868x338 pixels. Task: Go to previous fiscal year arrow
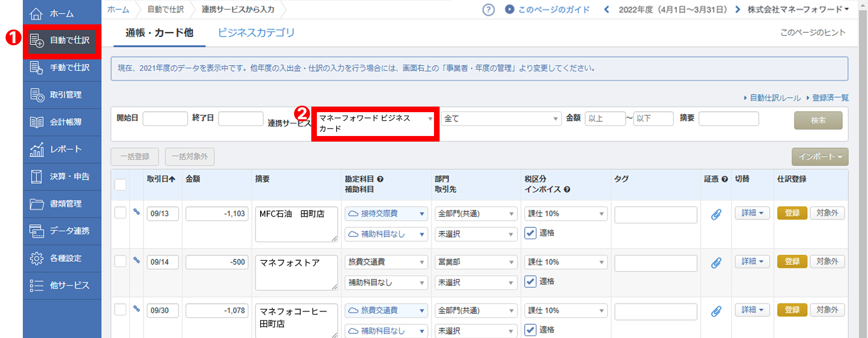(606, 10)
